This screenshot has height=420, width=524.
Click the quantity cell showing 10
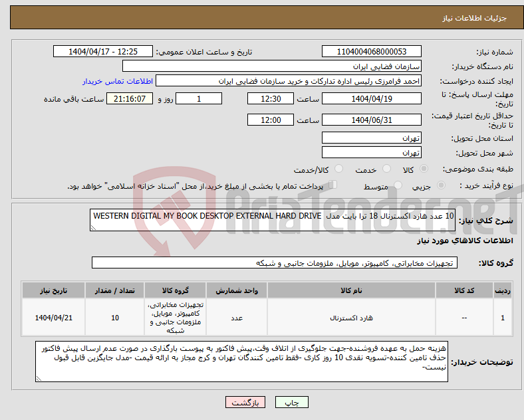[114, 318]
